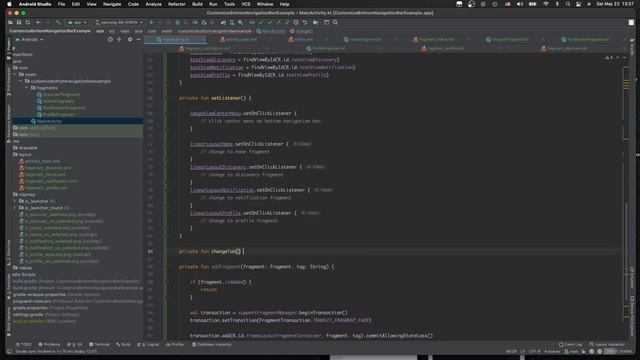The image size is (640, 360).
Task: Open the Navigate menu
Action: 112,4
